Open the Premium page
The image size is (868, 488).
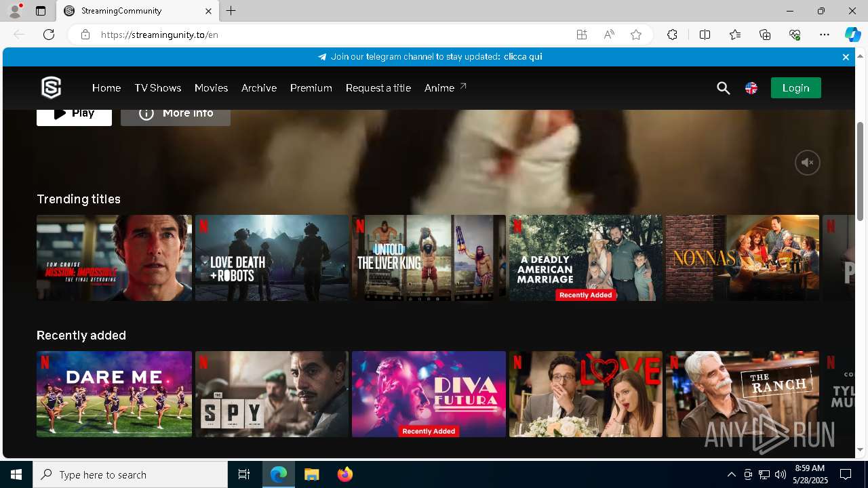pos(311,88)
